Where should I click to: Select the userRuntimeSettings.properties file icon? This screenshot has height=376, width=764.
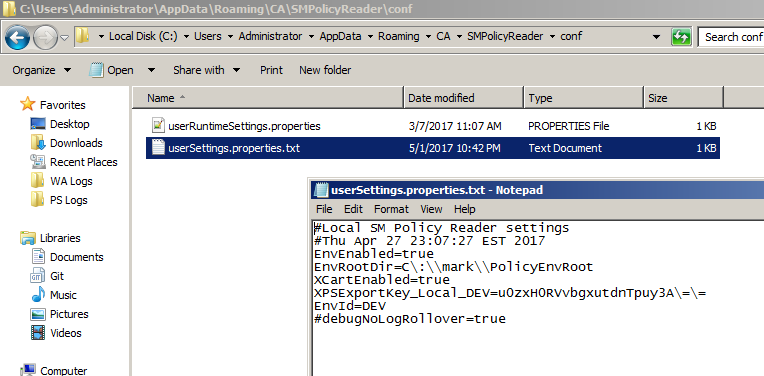(x=157, y=126)
